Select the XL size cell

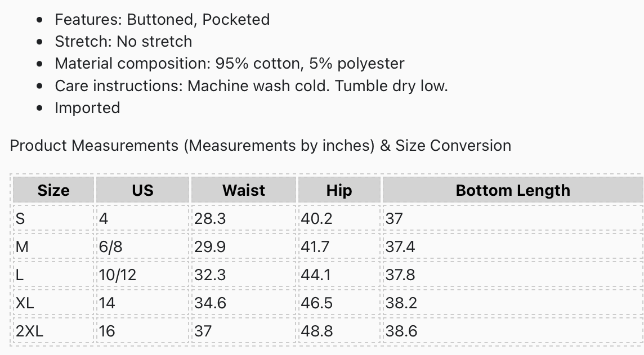pos(54,303)
